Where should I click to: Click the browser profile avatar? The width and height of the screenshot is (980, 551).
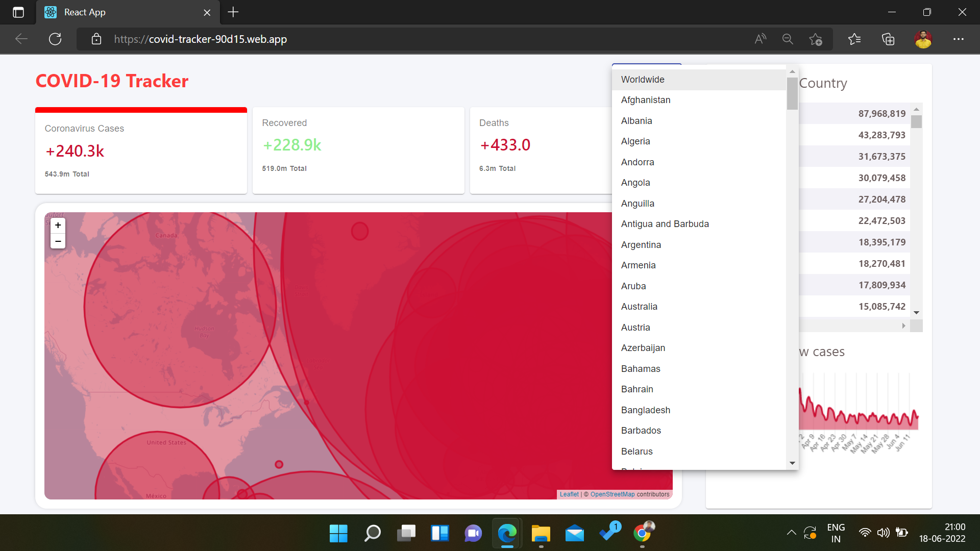(x=923, y=39)
